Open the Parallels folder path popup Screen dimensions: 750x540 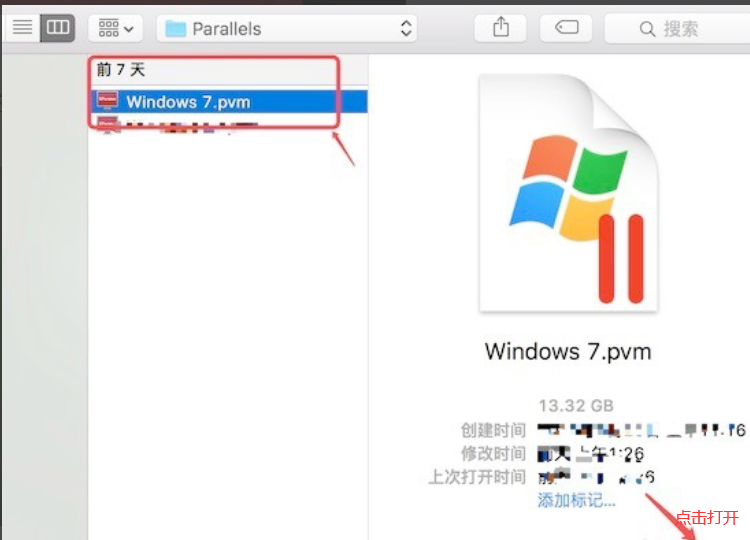(x=287, y=29)
